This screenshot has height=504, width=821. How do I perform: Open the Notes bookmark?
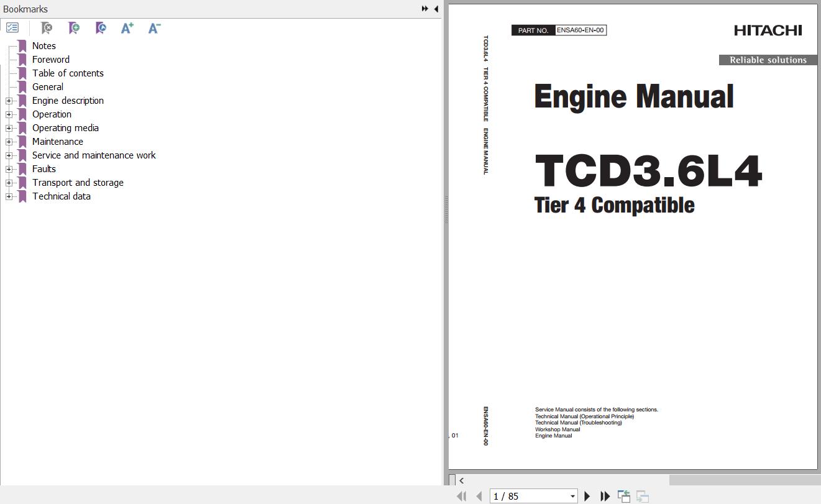click(x=44, y=46)
